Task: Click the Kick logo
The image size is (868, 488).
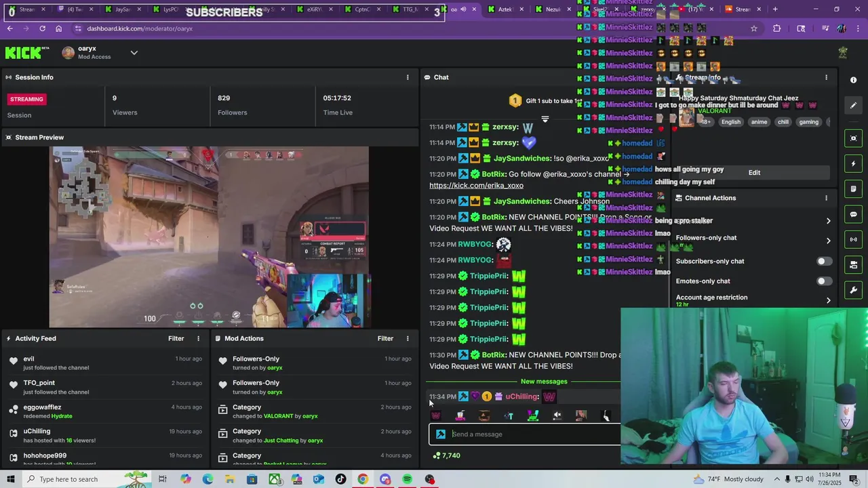Action: click(x=26, y=53)
